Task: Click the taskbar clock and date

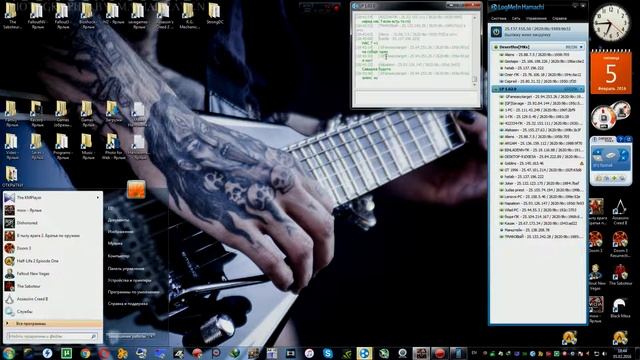Action: click(x=622, y=353)
